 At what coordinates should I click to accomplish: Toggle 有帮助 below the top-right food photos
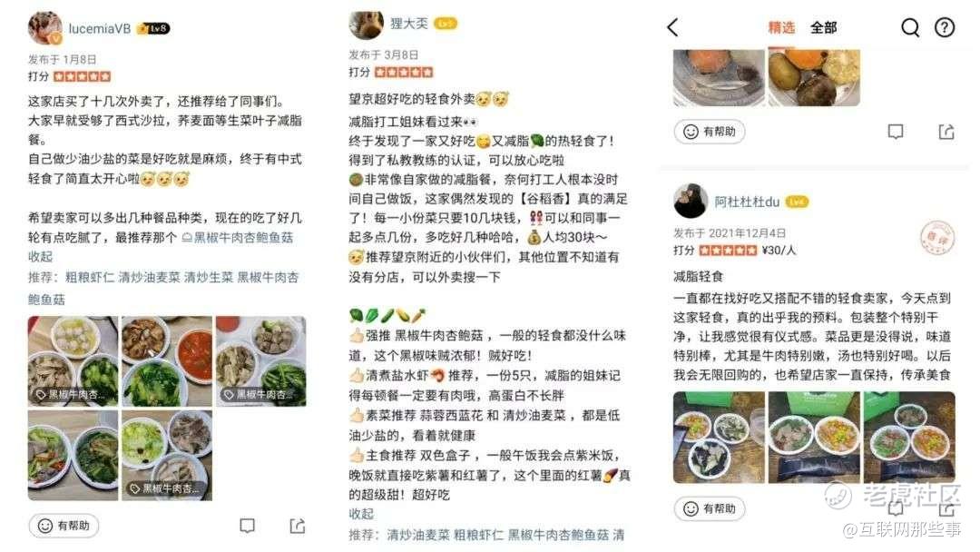point(710,132)
